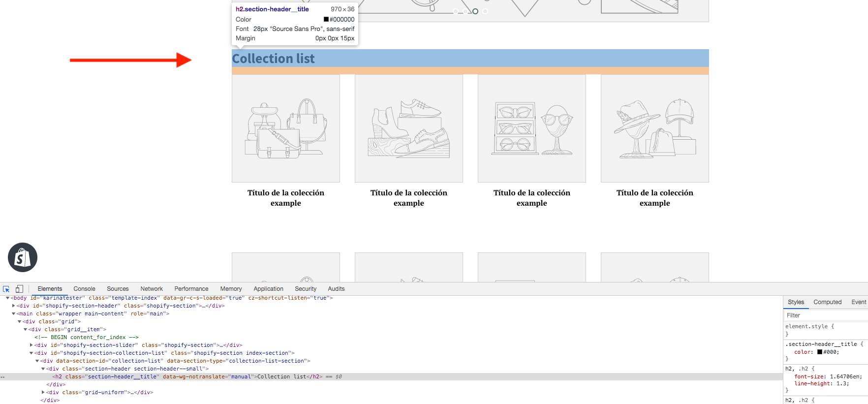
Task: Click the element.style rule in Styles
Action: pos(809,327)
